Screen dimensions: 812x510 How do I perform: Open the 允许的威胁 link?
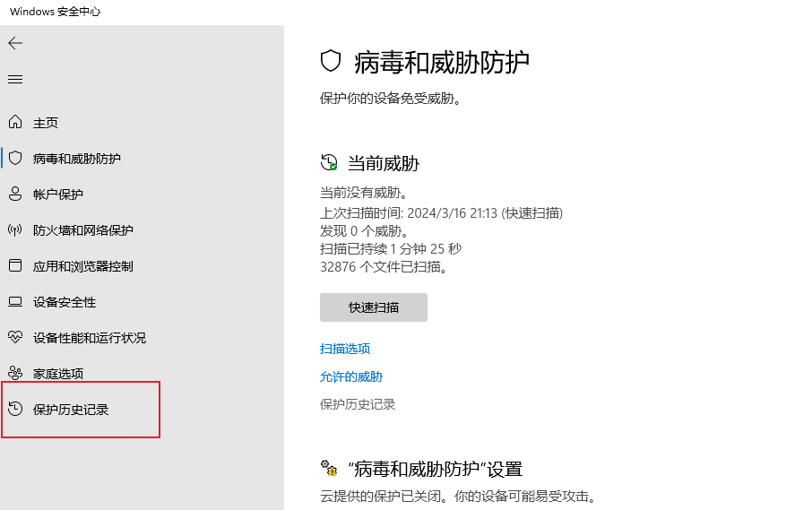click(x=351, y=376)
